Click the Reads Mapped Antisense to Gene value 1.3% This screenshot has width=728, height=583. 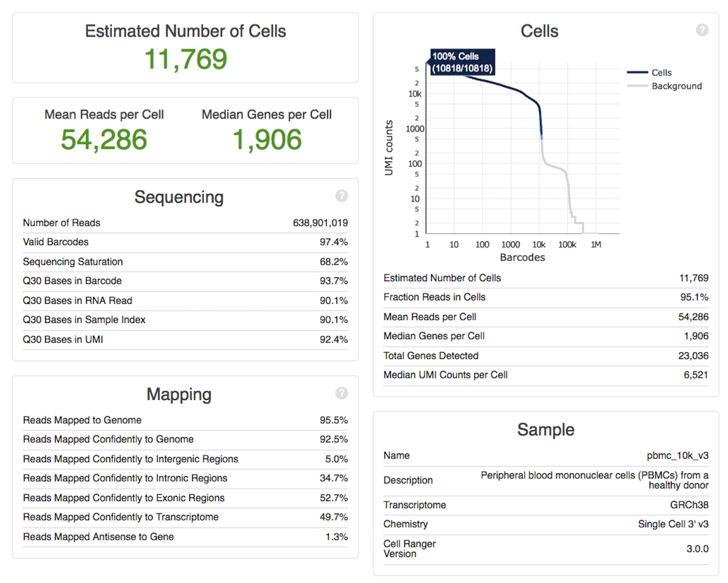(x=337, y=537)
